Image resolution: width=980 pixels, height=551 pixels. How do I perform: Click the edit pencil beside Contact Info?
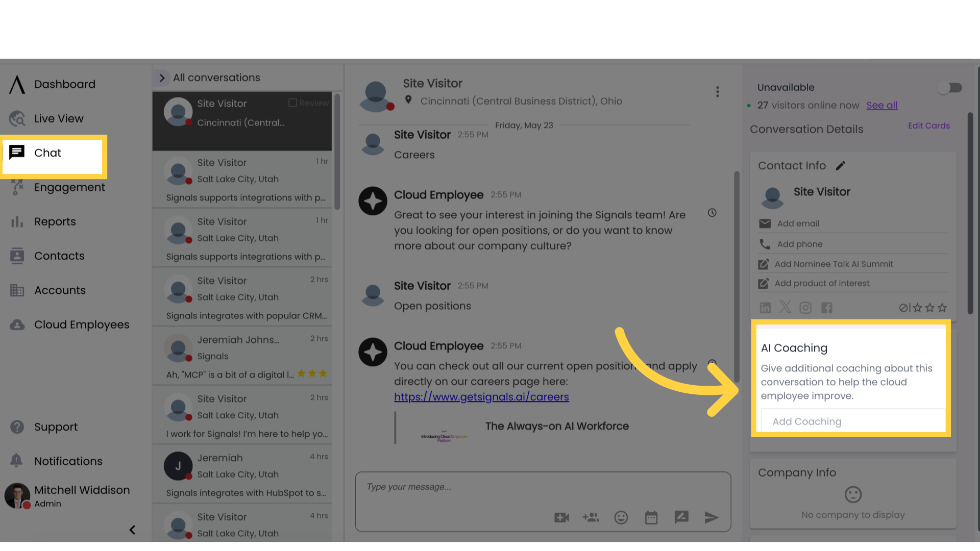pyautogui.click(x=841, y=166)
